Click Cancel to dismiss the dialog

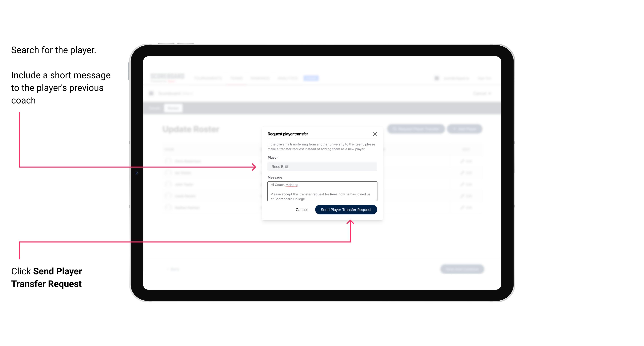point(302,210)
